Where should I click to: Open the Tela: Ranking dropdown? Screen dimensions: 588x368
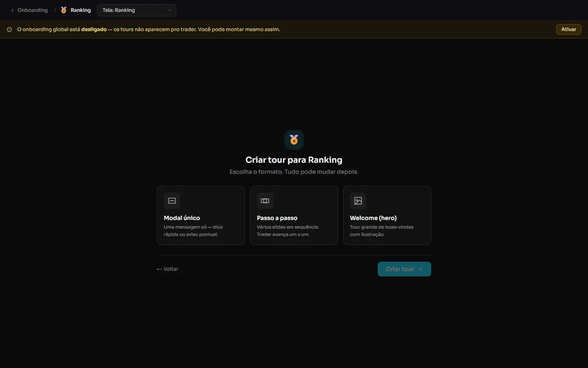137,10
